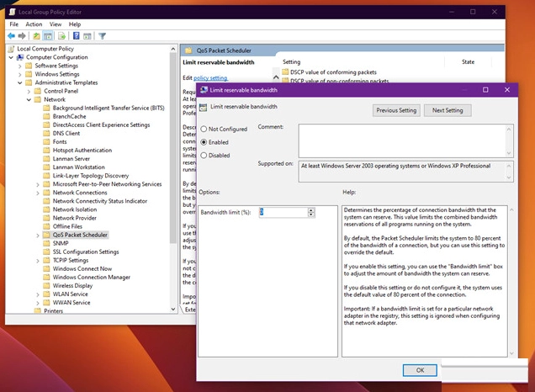Image resolution: width=535 pixels, height=392 pixels.
Task: Increase Bandwidth limit with the up spinner
Action: pos(311,210)
